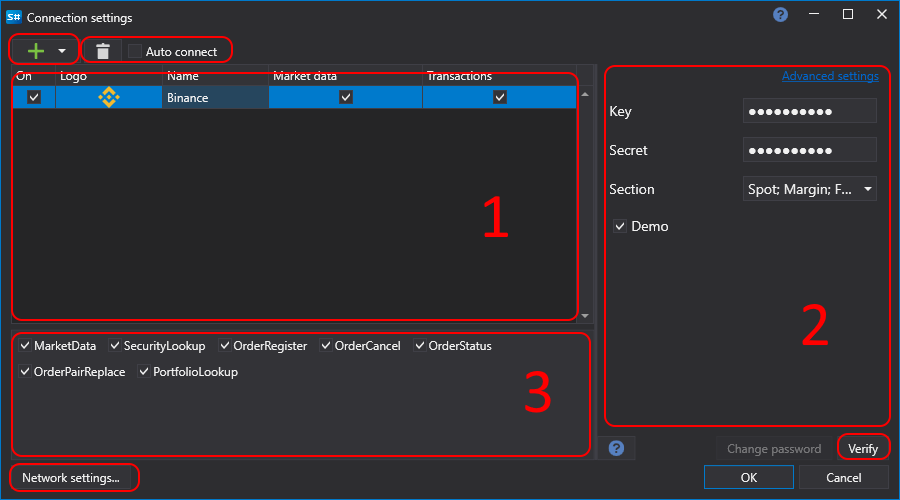
Task: Click the trash can delete connection icon
Action: 103,51
